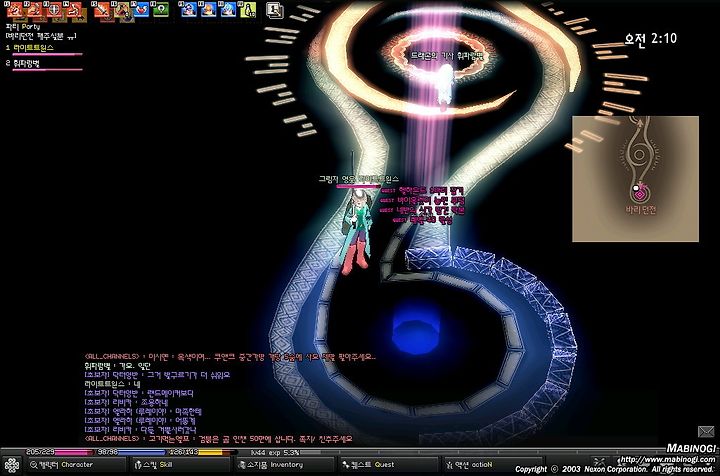Image resolution: width=720 pixels, height=476 pixels.
Task: Open the www.mabinogi.com link
Action: pyautogui.click(x=667, y=459)
